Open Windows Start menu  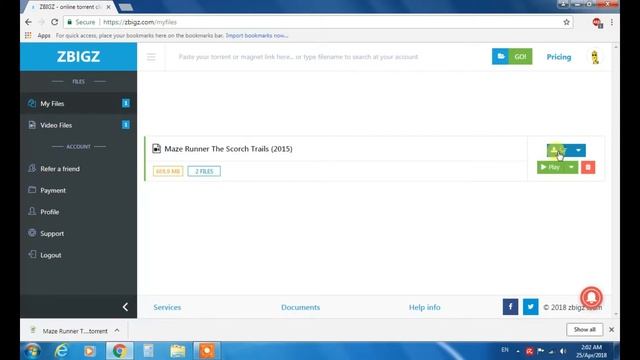[x=32, y=351]
